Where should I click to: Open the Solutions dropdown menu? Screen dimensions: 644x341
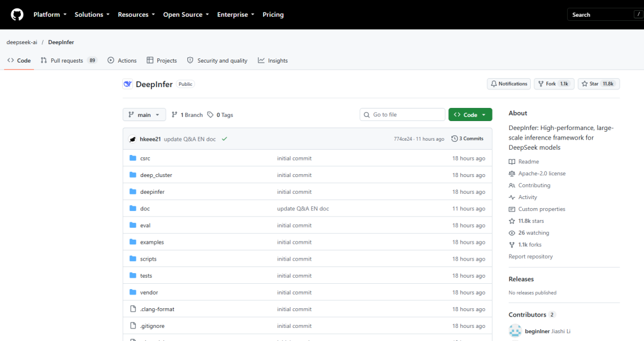[92, 14]
